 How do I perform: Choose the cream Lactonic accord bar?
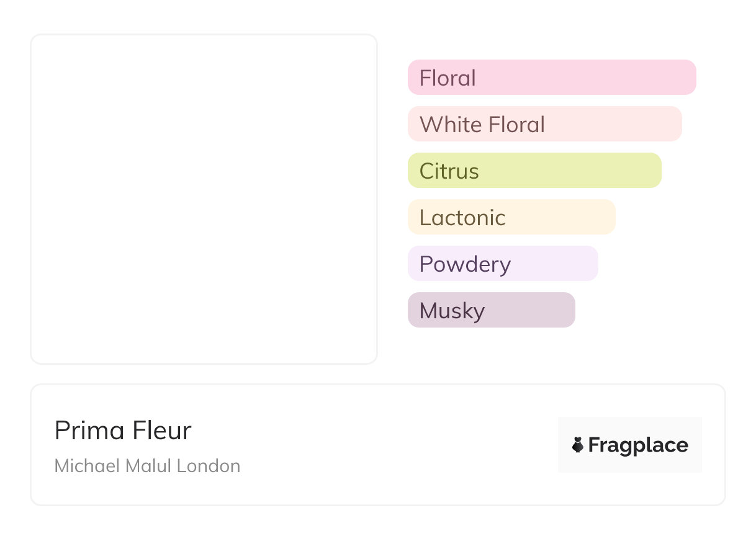(559, 217)
